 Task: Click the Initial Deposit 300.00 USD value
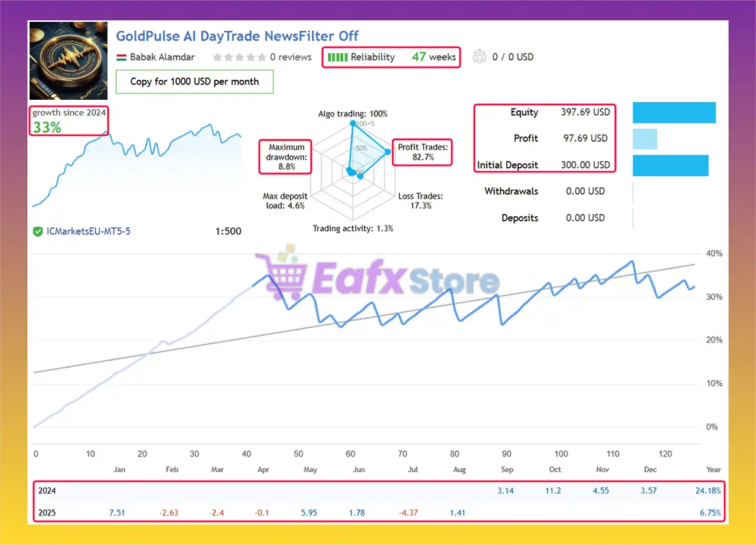tap(585, 165)
